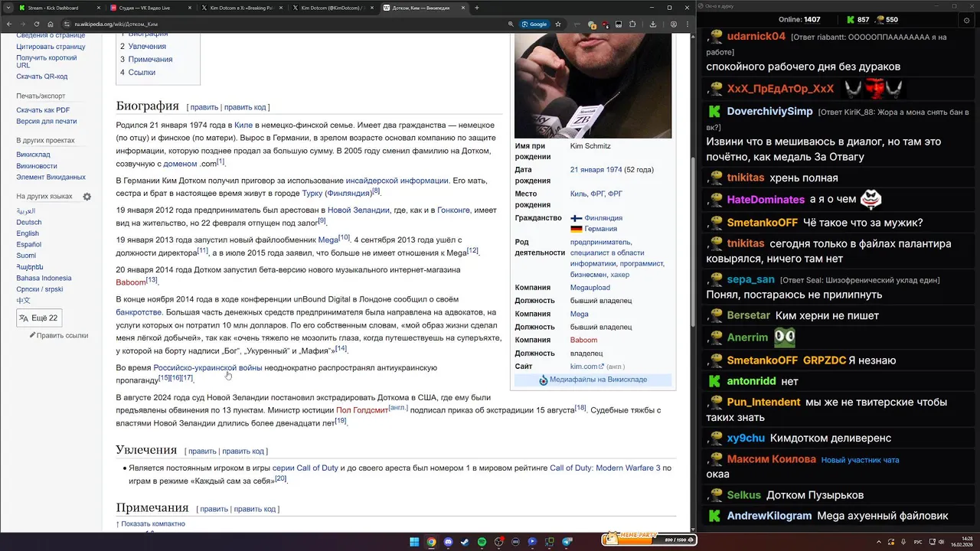
Task: Open 'Российско-украинской войны' link
Action: click(207, 368)
